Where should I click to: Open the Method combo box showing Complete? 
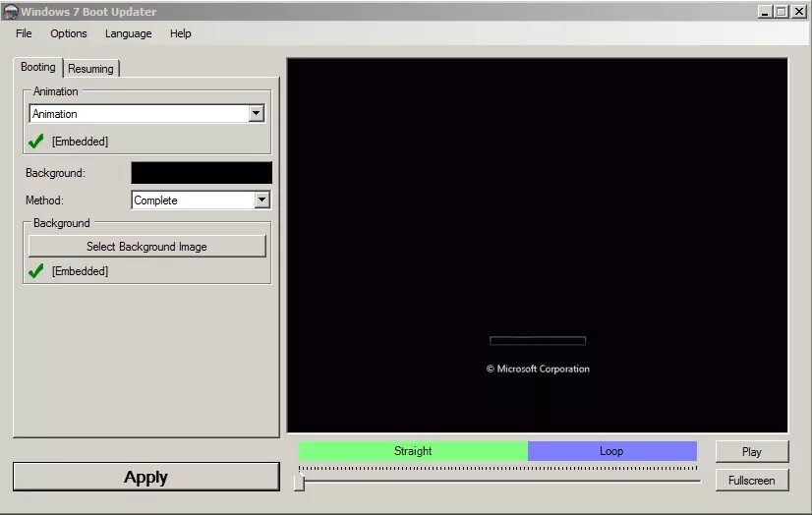coord(201,200)
